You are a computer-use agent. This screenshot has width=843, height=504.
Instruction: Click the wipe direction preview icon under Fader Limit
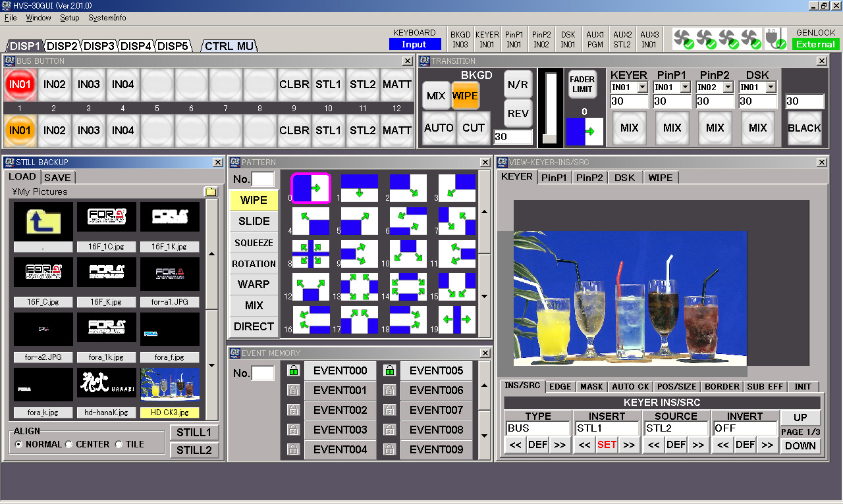coord(584,131)
